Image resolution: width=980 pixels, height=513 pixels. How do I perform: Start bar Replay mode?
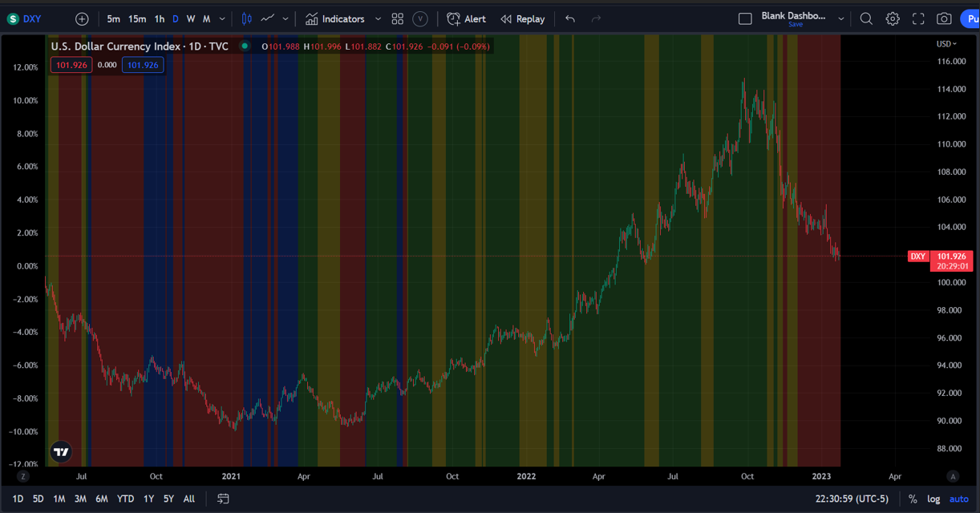pos(522,18)
